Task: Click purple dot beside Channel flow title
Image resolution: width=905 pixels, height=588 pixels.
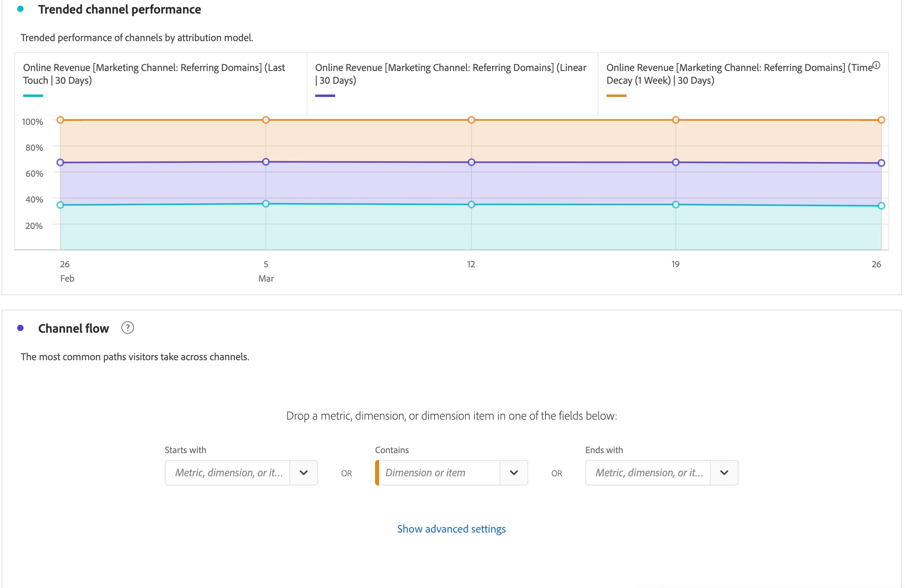Action: pyautogui.click(x=20, y=328)
